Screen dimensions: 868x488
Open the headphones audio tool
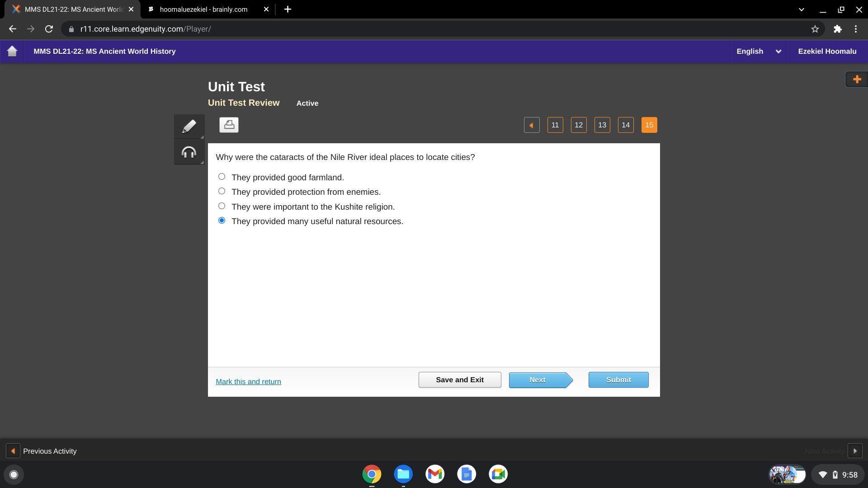click(189, 152)
